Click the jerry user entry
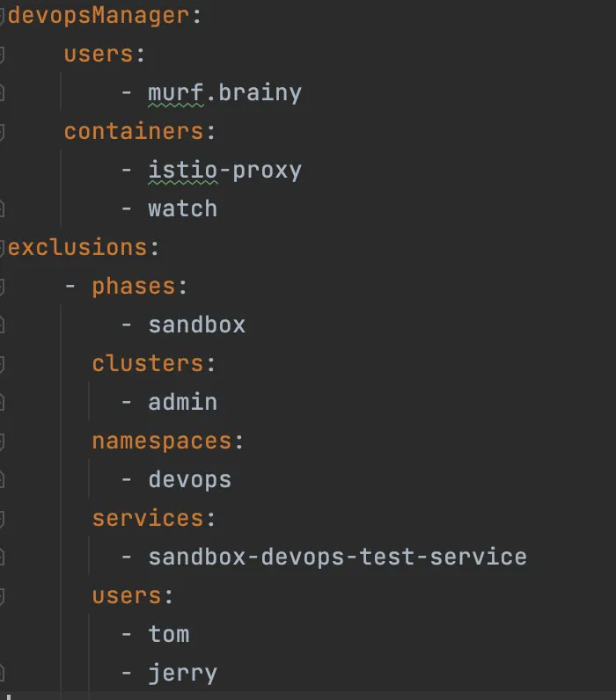The height and width of the screenshot is (700, 616). pyautogui.click(x=182, y=674)
